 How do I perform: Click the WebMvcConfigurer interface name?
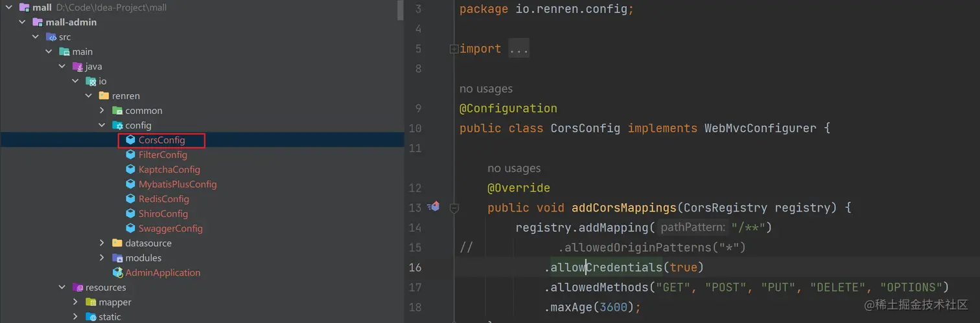(760, 128)
